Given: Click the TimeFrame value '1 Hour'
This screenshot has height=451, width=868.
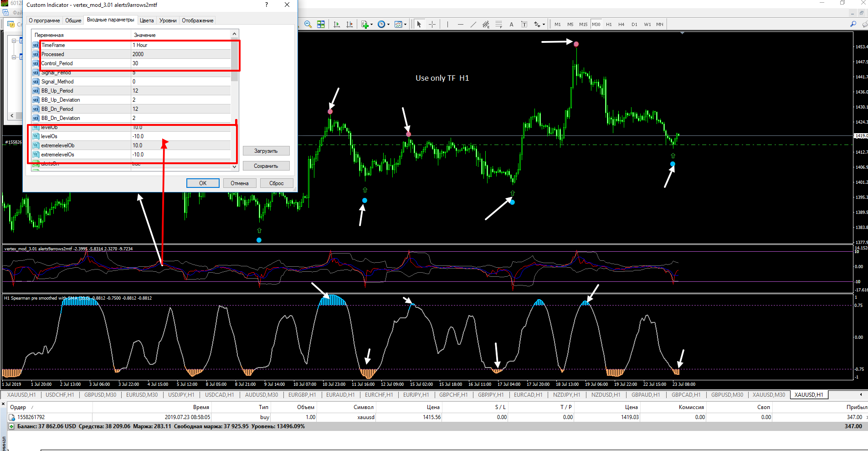Looking at the screenshot, I should click(140, 45).
